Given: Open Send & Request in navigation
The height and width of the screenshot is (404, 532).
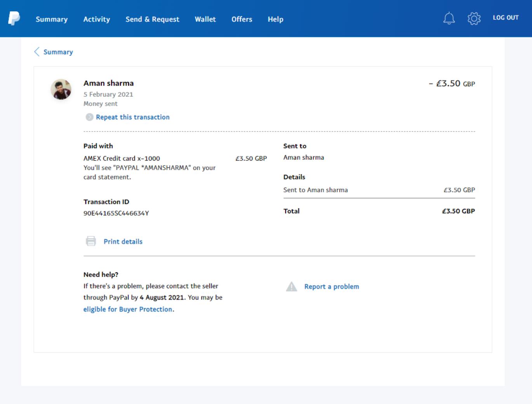Looking at the screenshot, I should point(152,19).
